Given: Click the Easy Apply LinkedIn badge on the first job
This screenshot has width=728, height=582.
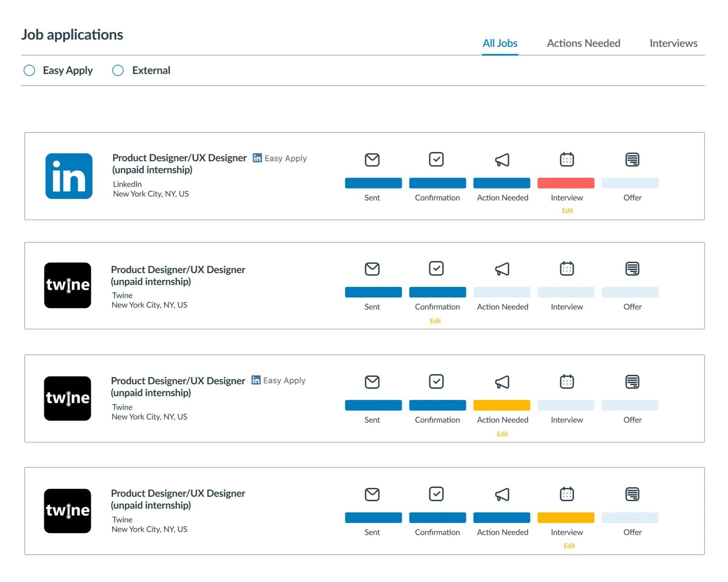Looking at the screenshot, I should [x=280, y=158].
